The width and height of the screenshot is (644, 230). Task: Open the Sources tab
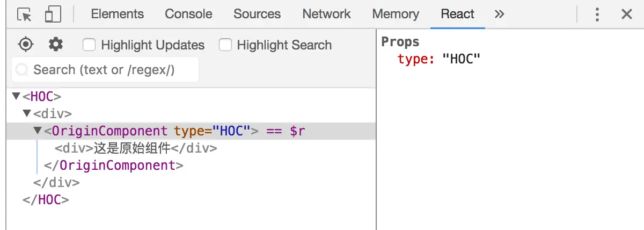[257, 15]
